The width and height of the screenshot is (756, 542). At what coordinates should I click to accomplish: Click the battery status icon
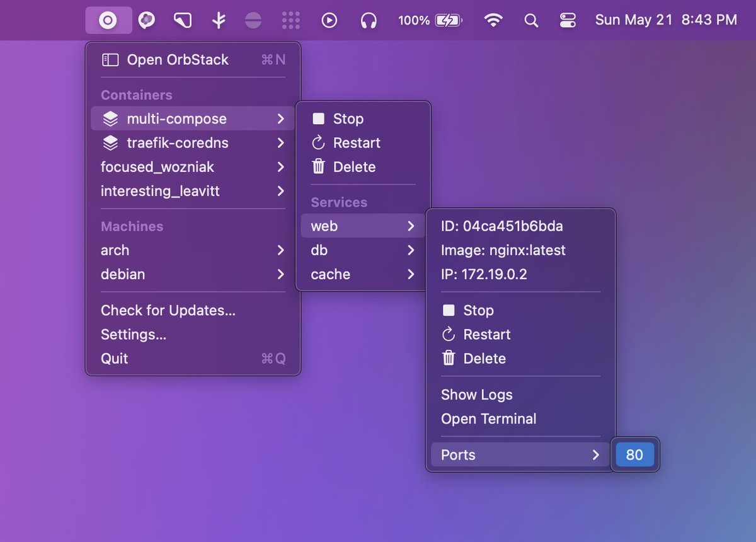(x=449, y=20)
